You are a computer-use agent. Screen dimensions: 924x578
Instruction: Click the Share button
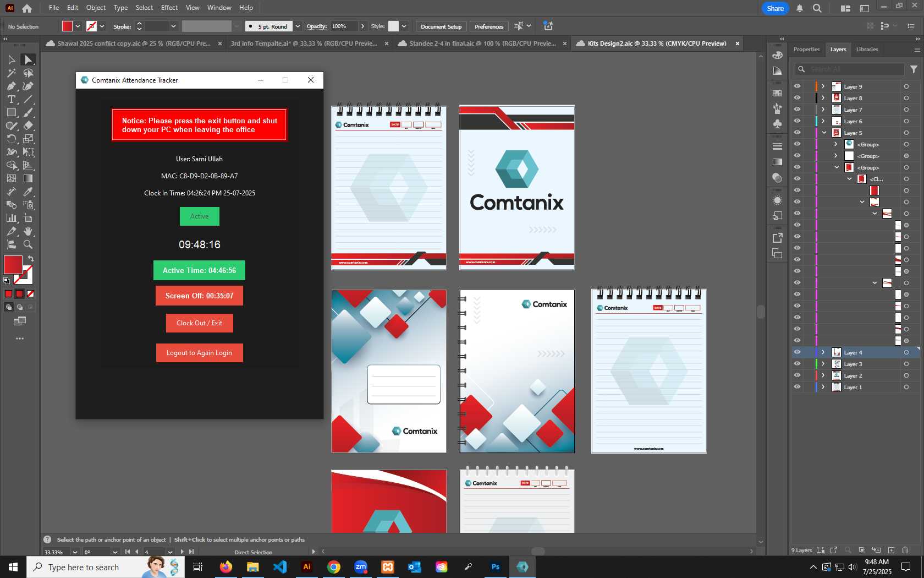(x=776, y=8)
